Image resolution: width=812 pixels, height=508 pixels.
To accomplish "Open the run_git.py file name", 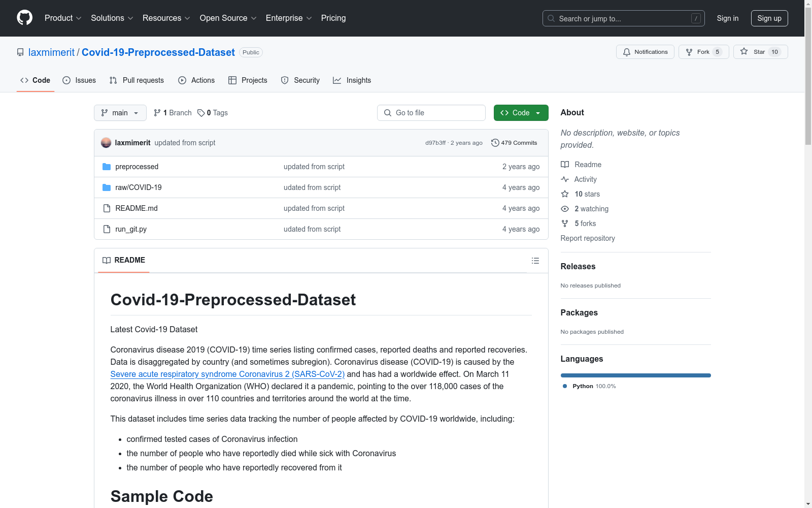I will pos(131,229).
